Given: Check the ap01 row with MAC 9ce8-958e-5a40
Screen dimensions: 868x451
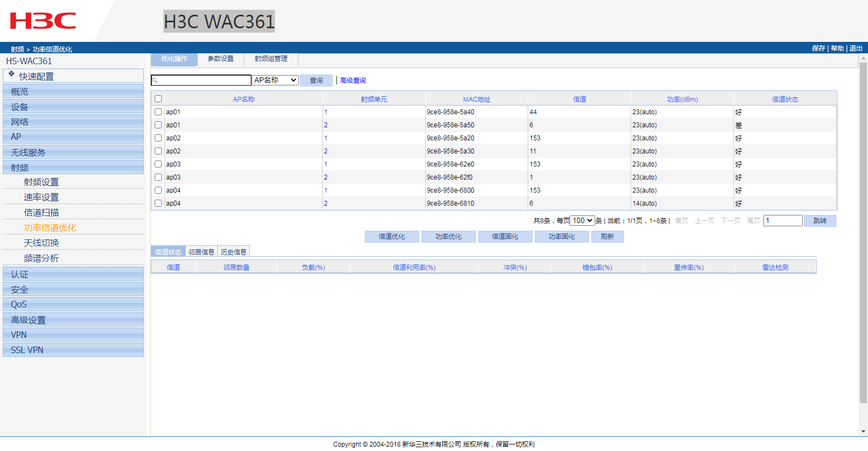Looking at the screenshot, I should click(x=158, y=112).
